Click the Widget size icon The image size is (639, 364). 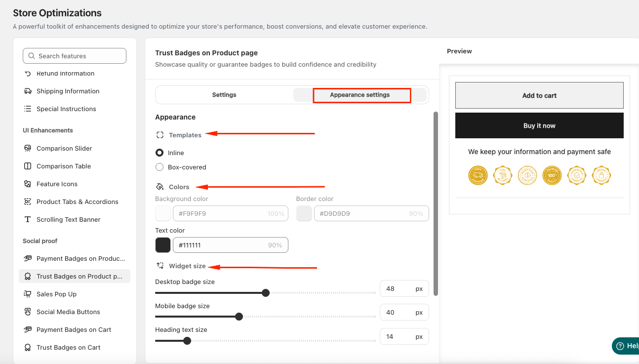pos(160,266)
